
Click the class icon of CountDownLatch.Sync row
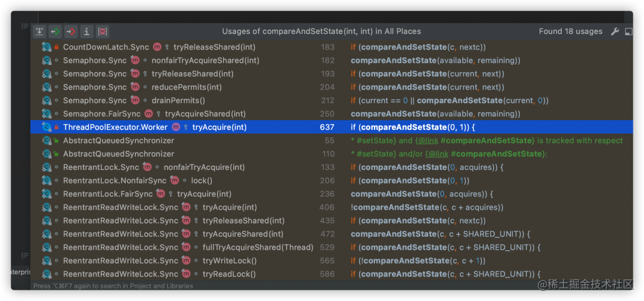tap(47, 47)
